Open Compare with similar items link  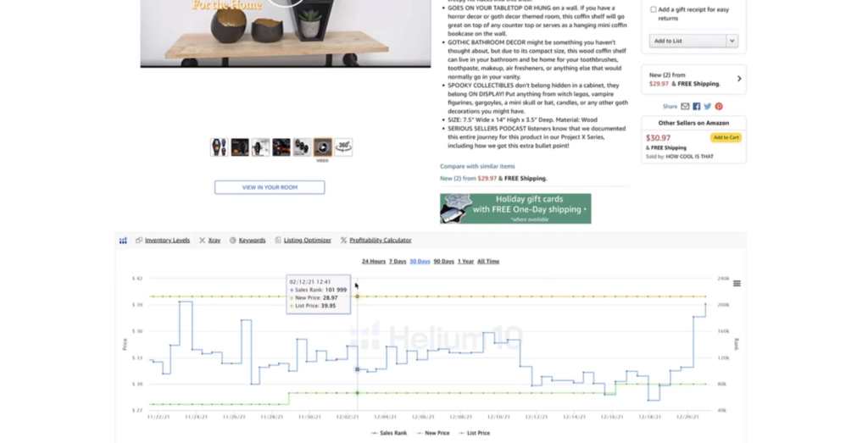pos(477,167)
